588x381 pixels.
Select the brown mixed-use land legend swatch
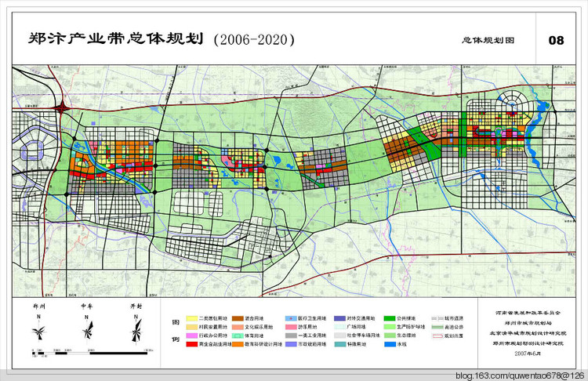click(238, 318)
